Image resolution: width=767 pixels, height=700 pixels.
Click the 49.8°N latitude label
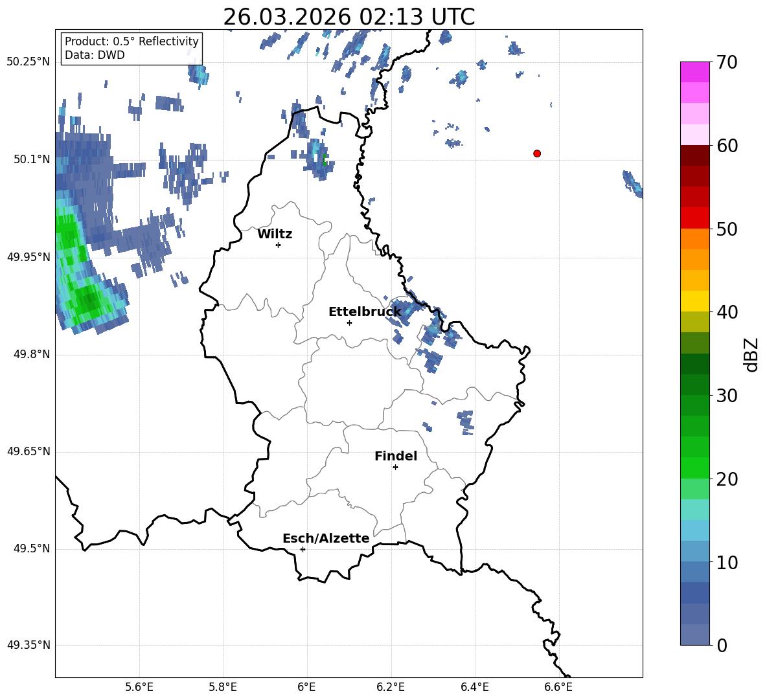[32, 354]
